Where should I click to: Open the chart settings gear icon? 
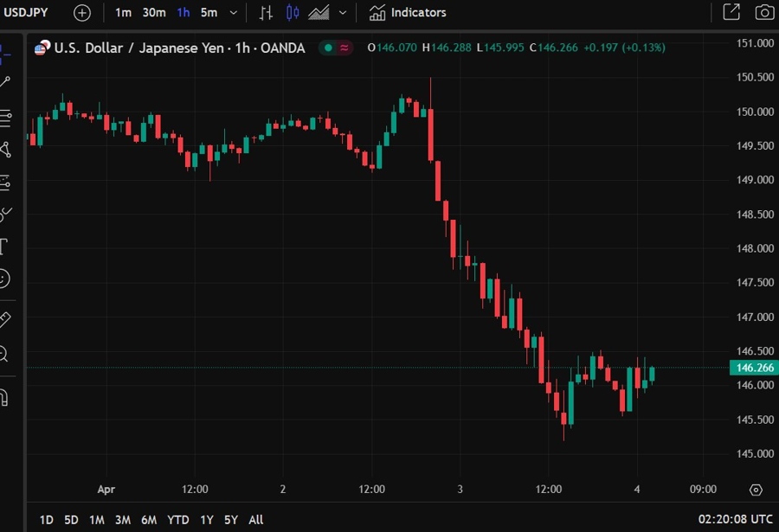[756, 490]
